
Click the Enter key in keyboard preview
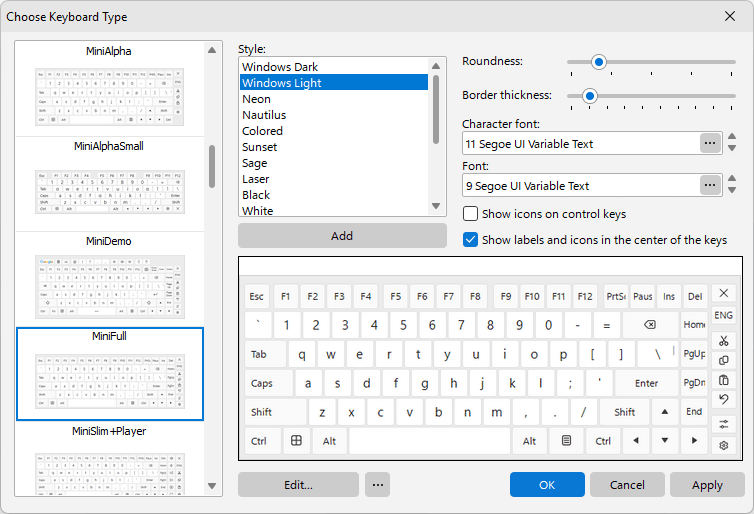tap(646, 383)
